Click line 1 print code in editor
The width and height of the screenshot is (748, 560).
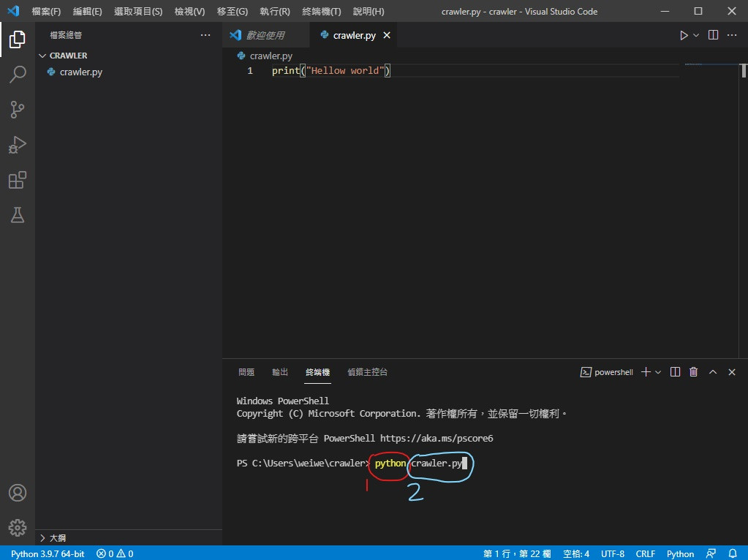tap(331, 71)
